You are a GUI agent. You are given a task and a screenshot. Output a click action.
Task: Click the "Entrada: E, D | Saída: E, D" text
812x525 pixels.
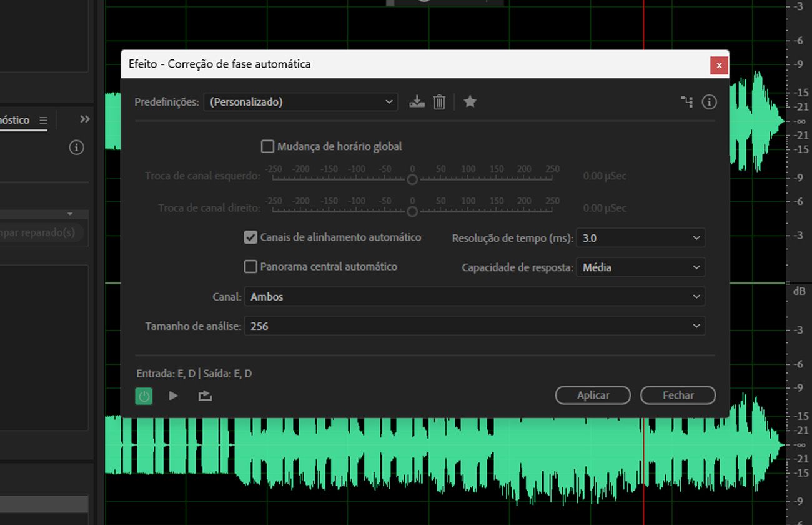point(194,374)
